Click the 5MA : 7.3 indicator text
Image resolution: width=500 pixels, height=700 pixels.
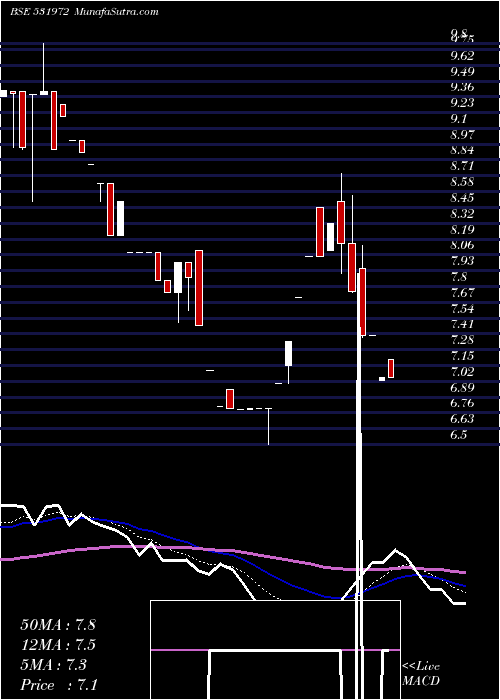pyautogui.click(x=54, y=665)
